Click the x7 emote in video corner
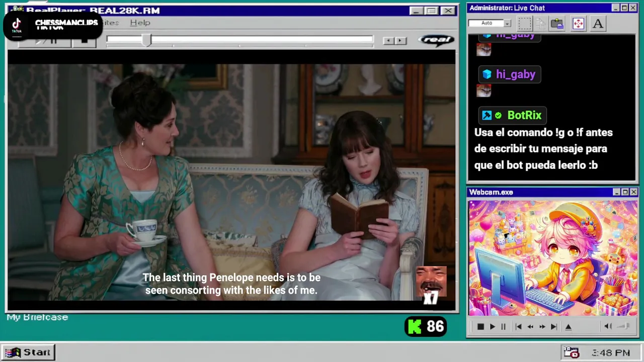Image resolution: width=644 pixels, height=362 pixels. click(x=431, y=287)
